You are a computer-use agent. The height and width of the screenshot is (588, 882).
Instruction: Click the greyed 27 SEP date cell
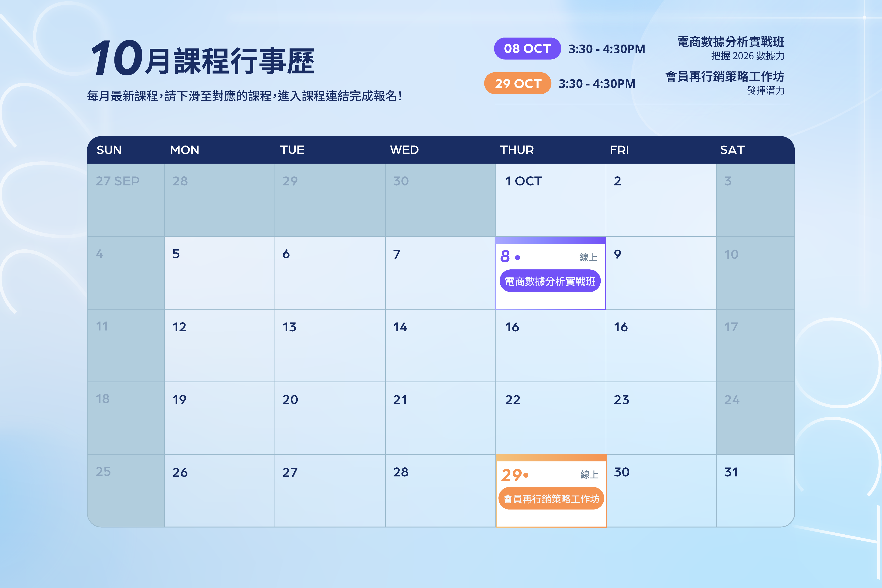tap(126, 200)
